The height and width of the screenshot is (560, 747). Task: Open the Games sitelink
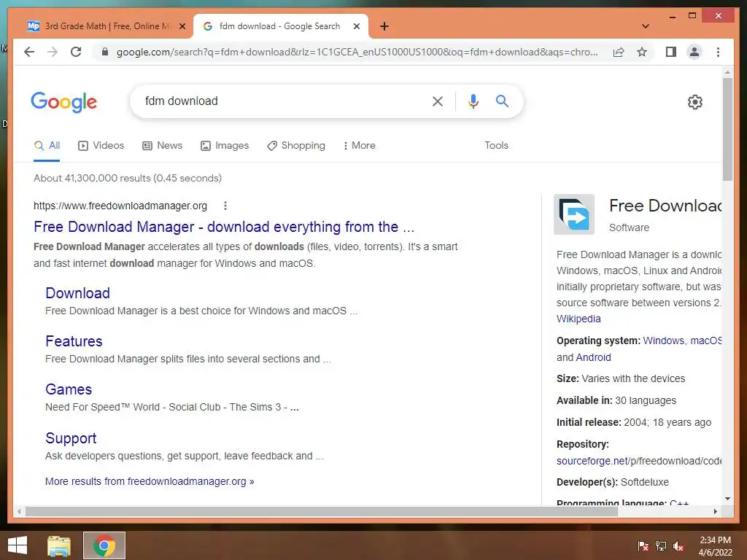69,389
